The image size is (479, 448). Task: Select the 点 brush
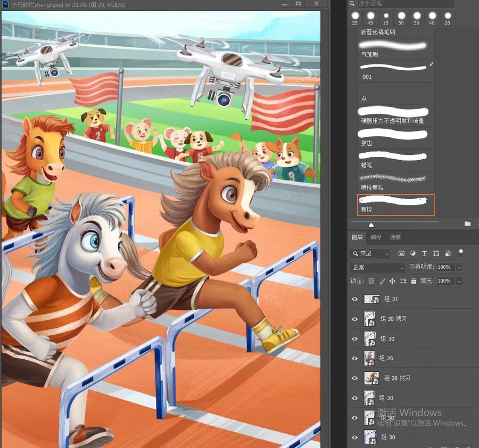pyautogui.click(x=395, y=94)
